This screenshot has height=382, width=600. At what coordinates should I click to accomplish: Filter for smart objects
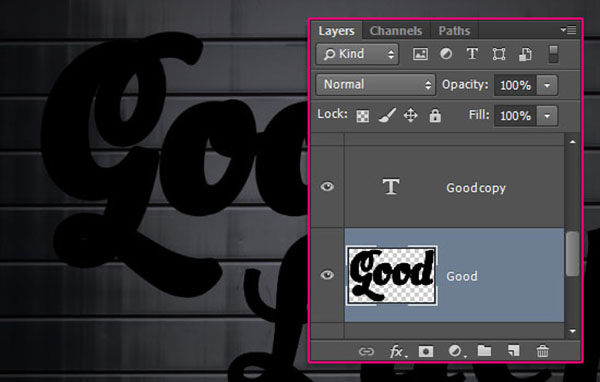coord(525,54)
